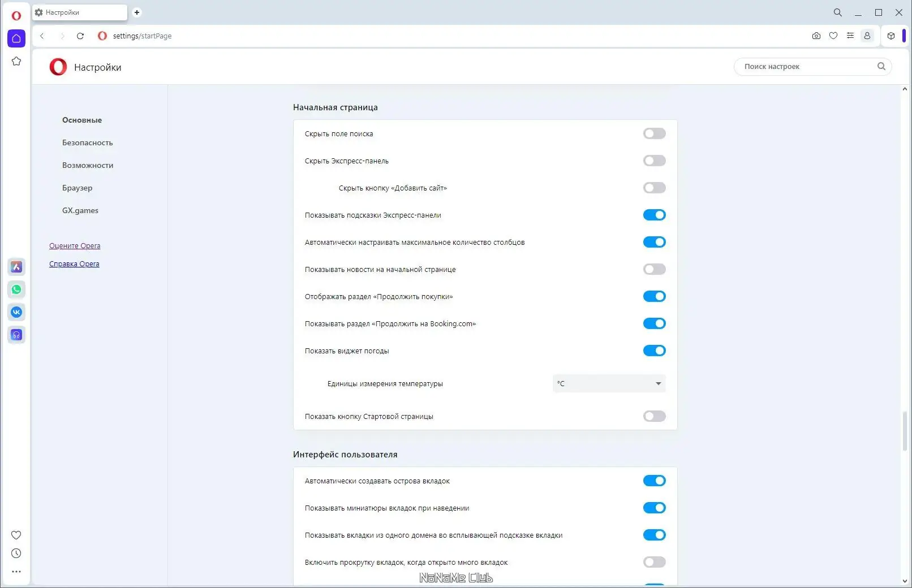Open VK messenger in the sidebar

pyautogui.click(x=16, y=312)
